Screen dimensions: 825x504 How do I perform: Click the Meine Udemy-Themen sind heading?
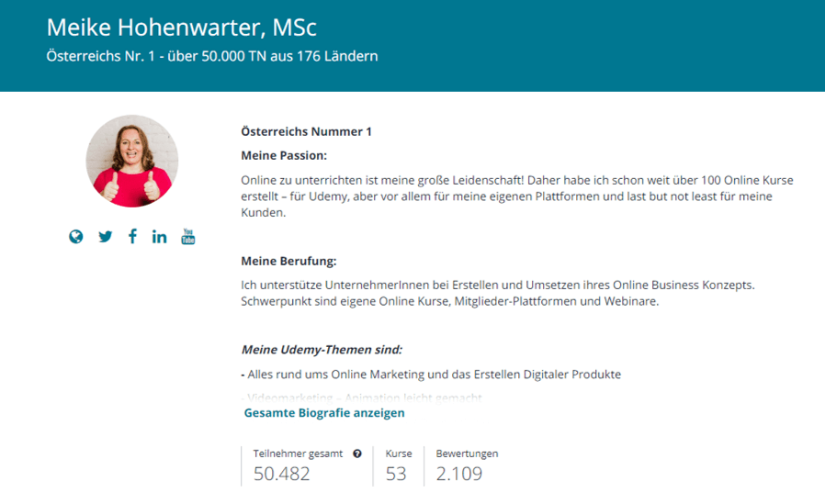(x=322, y=350)
